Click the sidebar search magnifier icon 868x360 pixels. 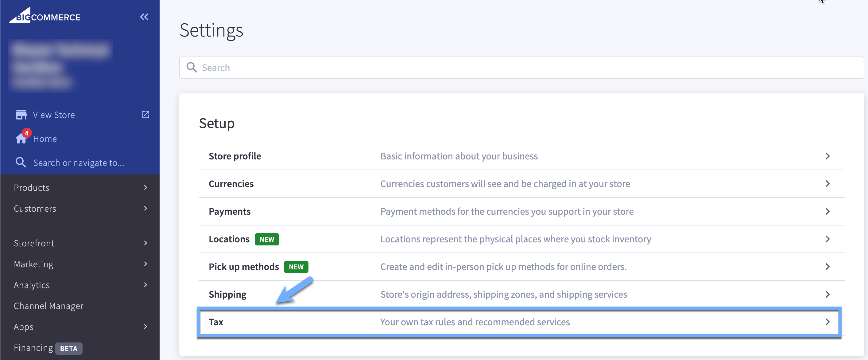pyautogui.click(x=21, y=162)
